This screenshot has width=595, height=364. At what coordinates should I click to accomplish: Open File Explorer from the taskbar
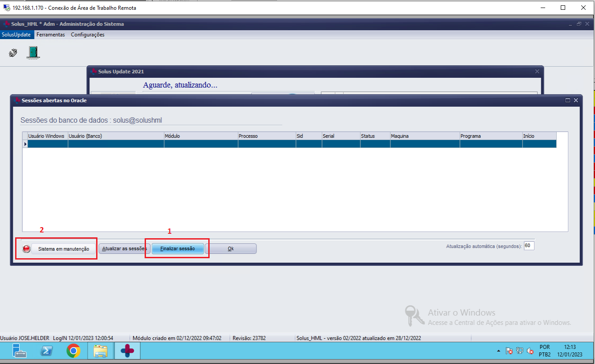coord(100,352)
